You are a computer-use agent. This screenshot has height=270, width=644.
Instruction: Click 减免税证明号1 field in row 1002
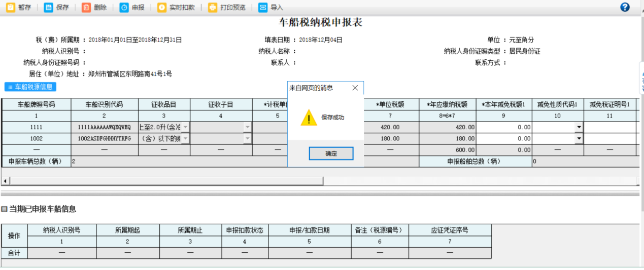[611, 138]
